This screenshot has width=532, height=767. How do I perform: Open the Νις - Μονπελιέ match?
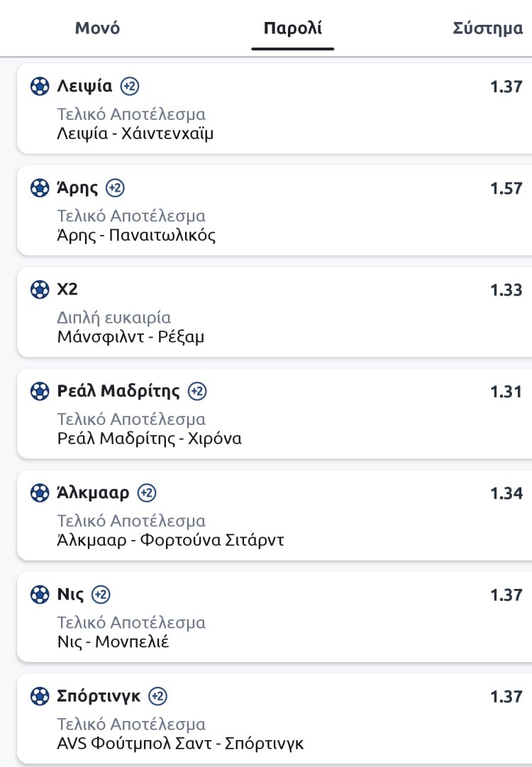click(113, 642)
